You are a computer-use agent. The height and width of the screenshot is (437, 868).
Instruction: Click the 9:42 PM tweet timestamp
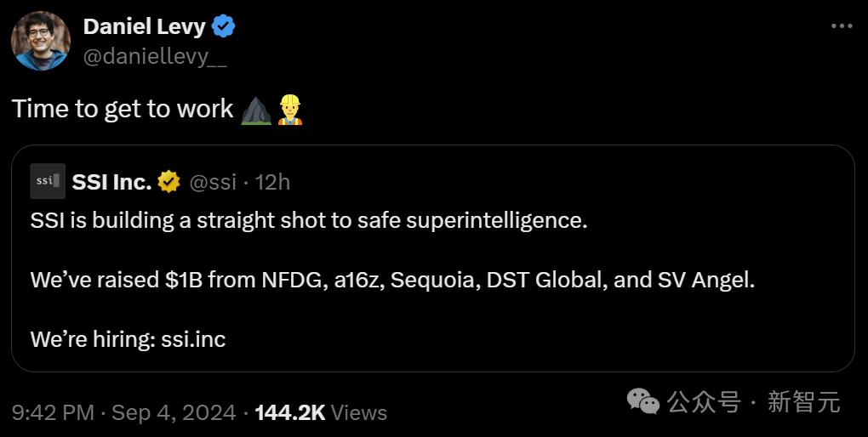[x=53, y=412]
